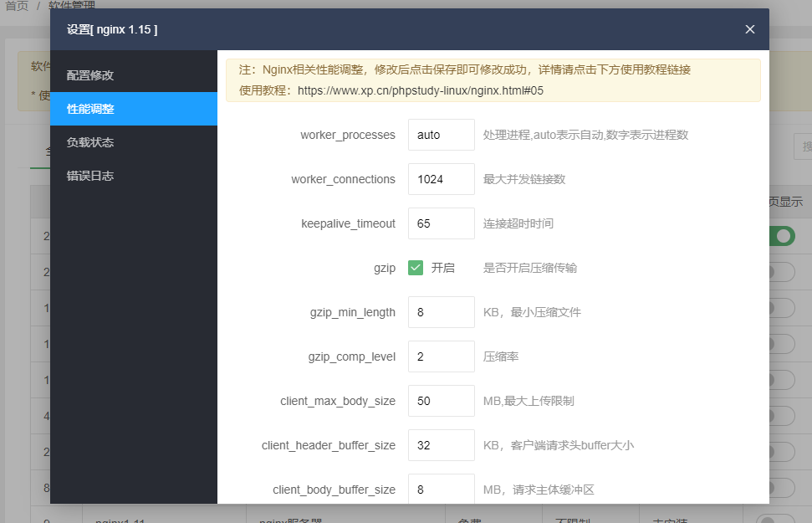Open the 配置修改 tab

click(90, 75)
